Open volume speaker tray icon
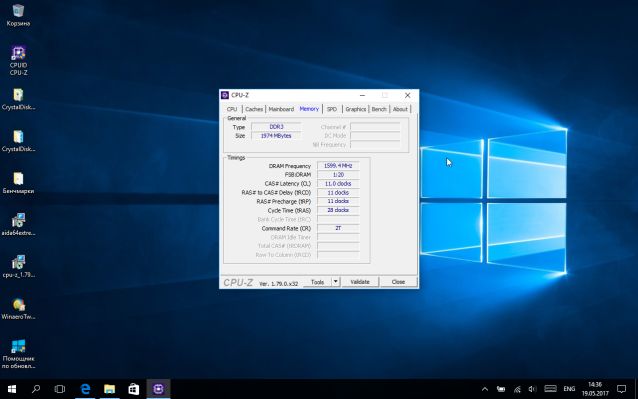The width and height of the screenshot is (638, 399). (532, 389)
